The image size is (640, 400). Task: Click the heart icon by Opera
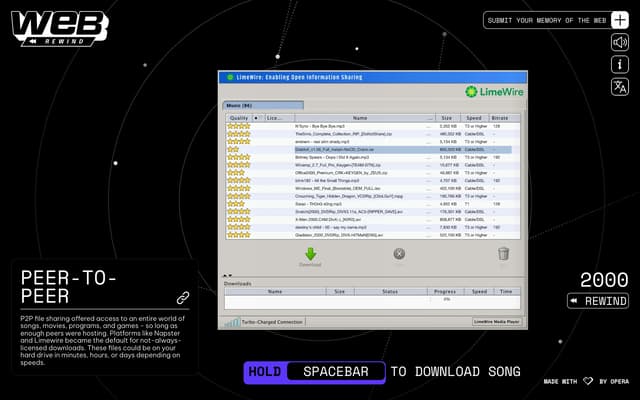pyautogui.click(x=588, y=381)
